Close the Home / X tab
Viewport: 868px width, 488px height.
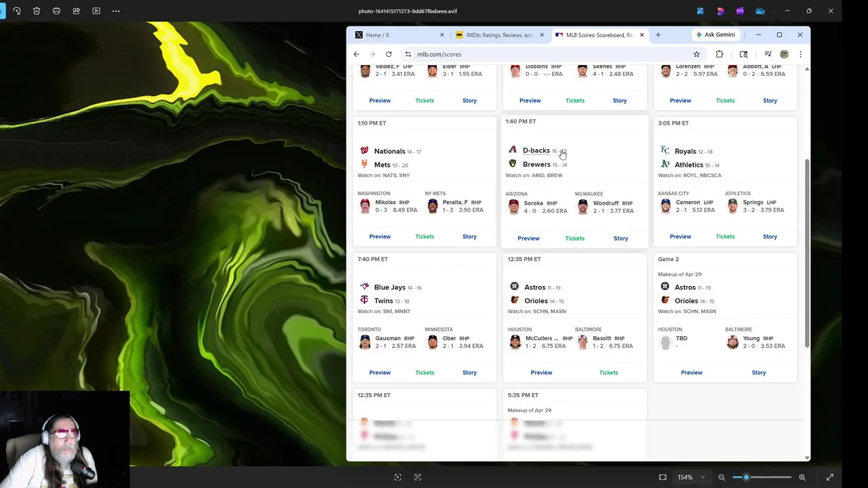442,35
